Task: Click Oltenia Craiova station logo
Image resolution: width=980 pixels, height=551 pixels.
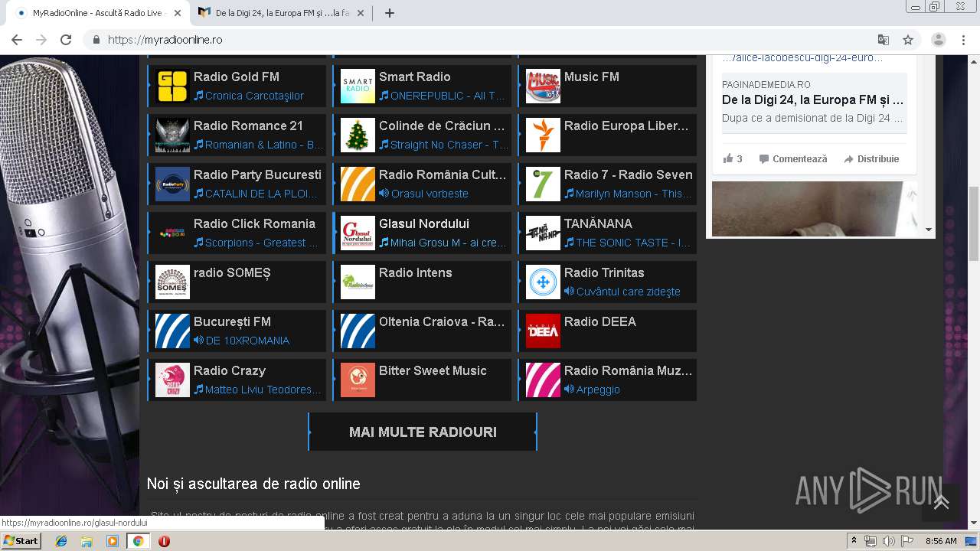Action: (x=358, y=331)
